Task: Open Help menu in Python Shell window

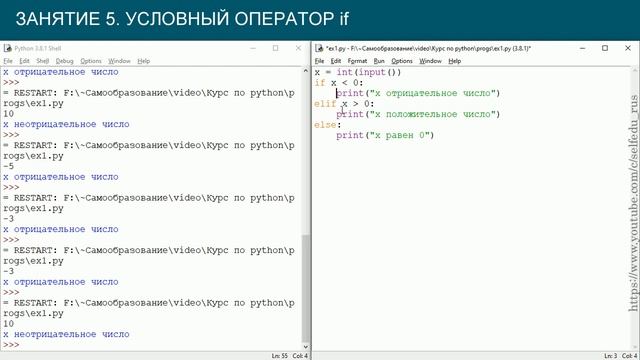Action: (144, 61)
